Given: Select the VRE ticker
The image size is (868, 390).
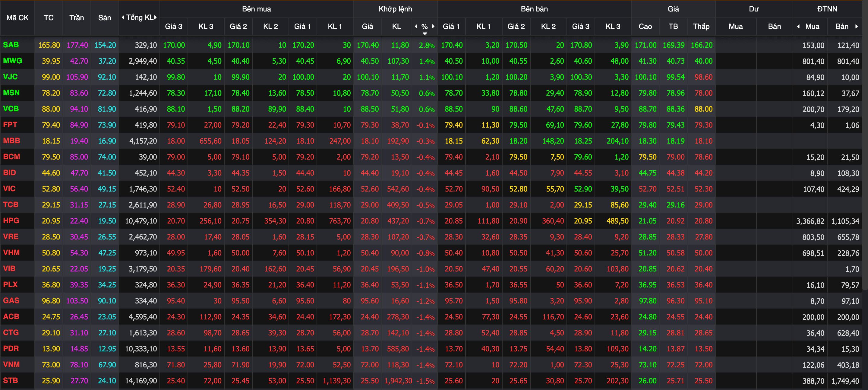Looking at the screenshot, I should coord(11,237).
